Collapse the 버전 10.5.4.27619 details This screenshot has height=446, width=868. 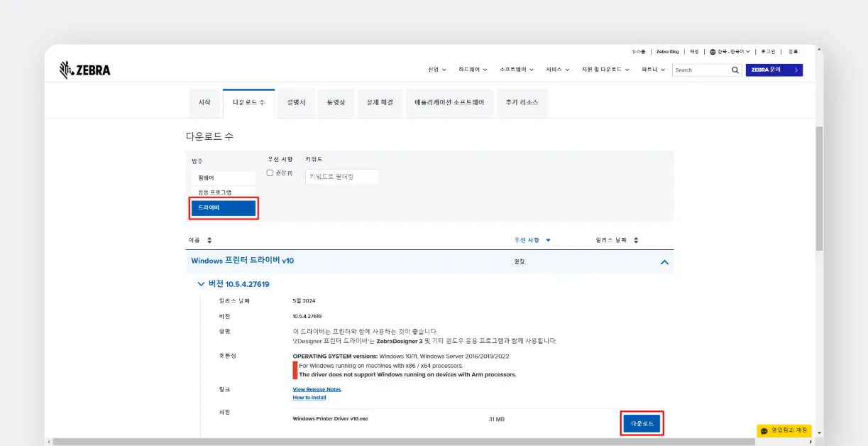click(x=201, y=283)
